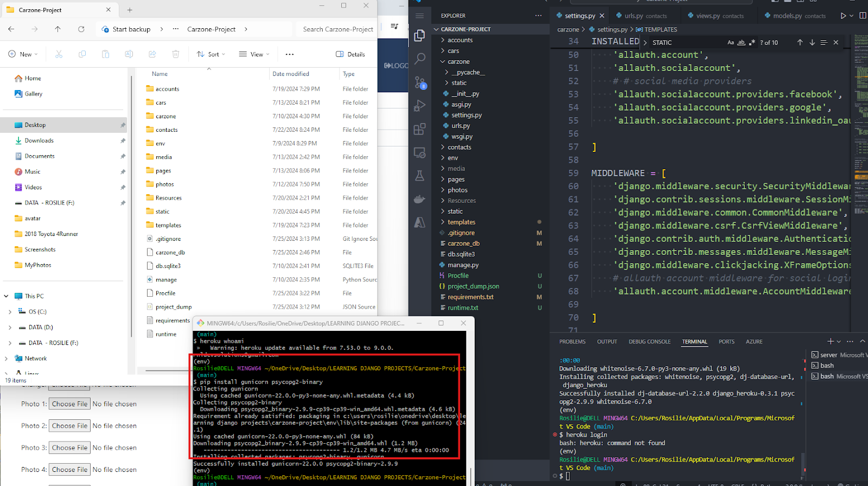Click the File Explorer refresh icon

tap(81, 29)
